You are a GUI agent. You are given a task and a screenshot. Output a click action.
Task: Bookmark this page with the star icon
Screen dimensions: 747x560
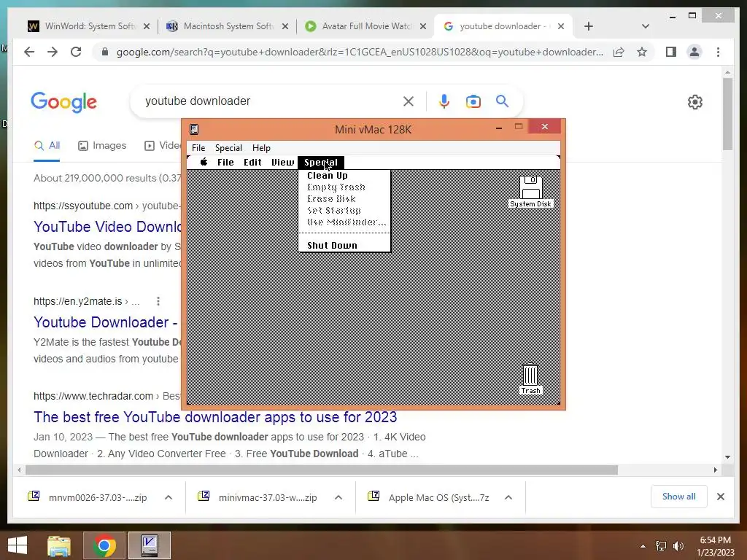click(642, 52)
